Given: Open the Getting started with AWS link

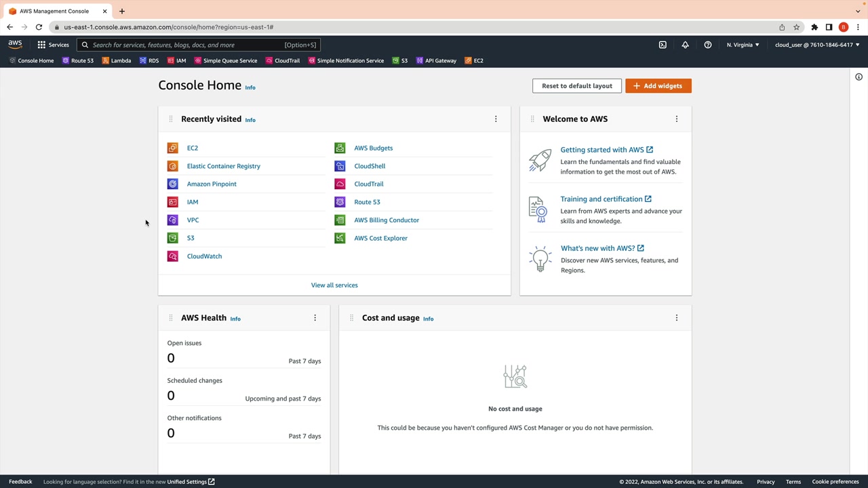Looking at the screenshot, I should pos(607,150).
